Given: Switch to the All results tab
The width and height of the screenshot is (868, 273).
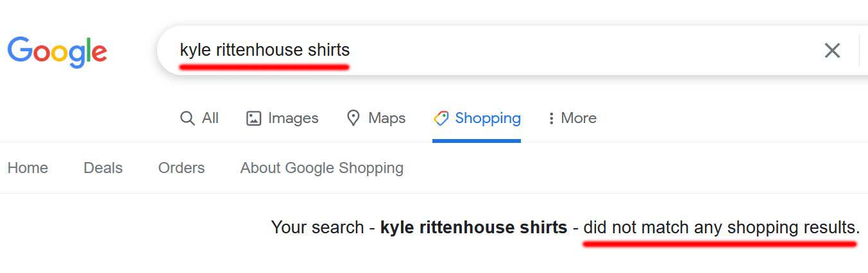Looking at the screenshot, I should 210,119.
